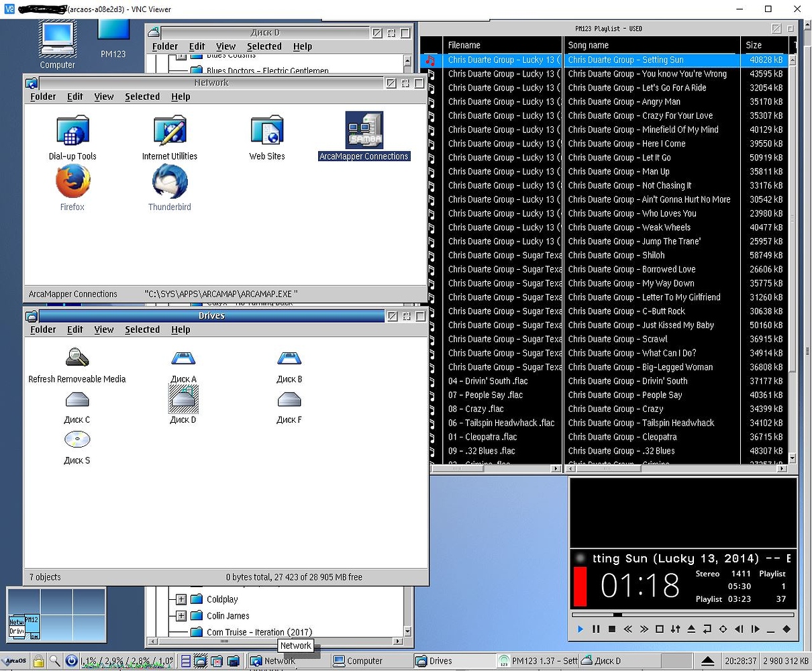Open the Selected menu in Network window

[142, 97]
